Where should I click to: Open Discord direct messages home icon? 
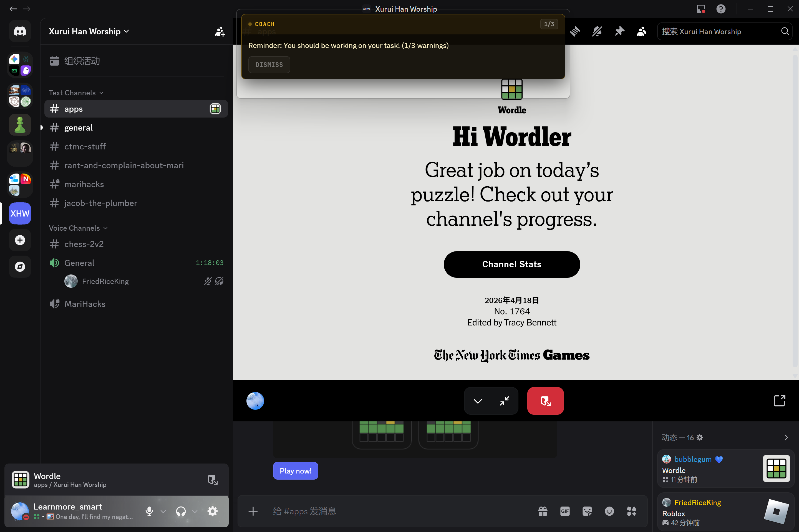[x=20, y=31]
